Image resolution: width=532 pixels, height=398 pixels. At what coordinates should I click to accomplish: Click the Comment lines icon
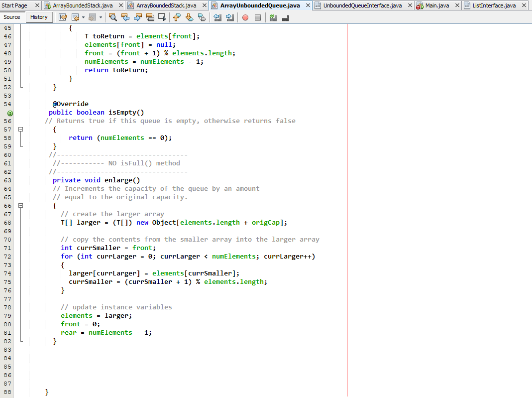(273, 17)
